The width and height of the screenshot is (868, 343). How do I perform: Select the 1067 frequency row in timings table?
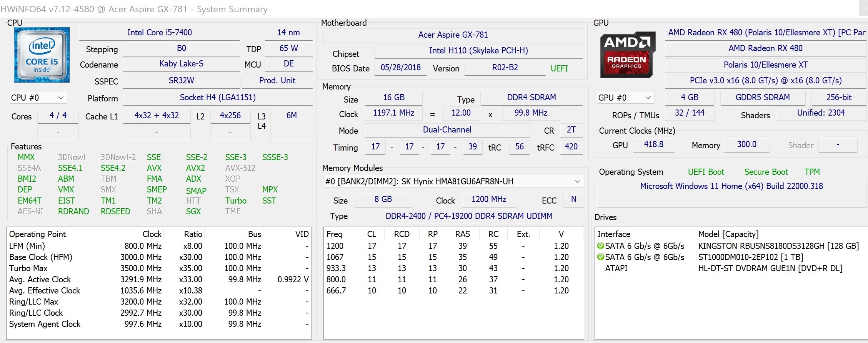point(453,257)
